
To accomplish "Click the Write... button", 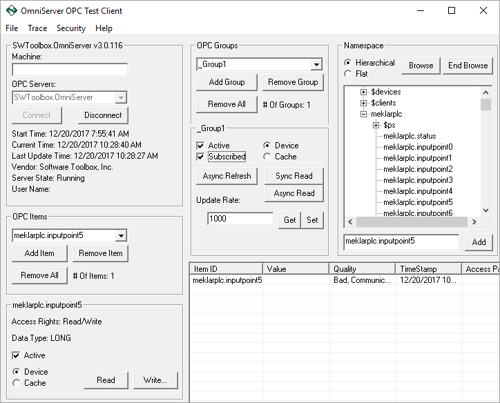I will (x=155, y=380).
